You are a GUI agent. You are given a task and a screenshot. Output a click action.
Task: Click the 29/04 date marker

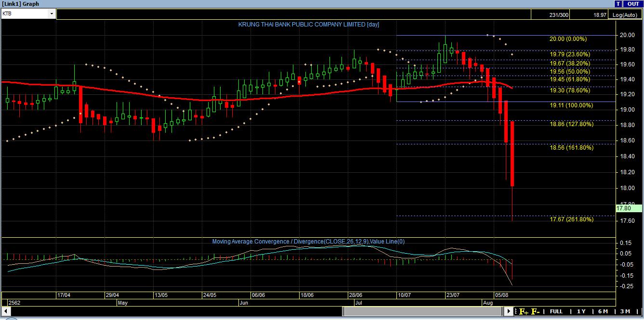[112, 295]
